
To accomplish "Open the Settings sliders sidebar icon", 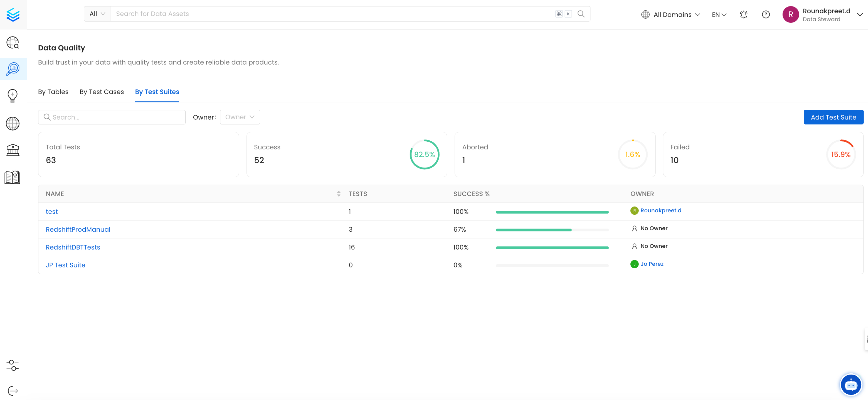I will click(13, 365).
